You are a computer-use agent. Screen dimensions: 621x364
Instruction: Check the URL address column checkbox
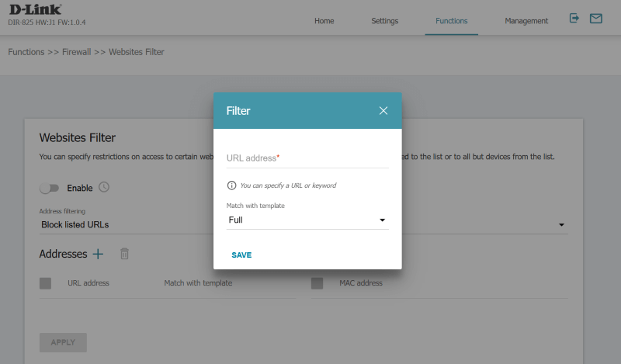45,283
